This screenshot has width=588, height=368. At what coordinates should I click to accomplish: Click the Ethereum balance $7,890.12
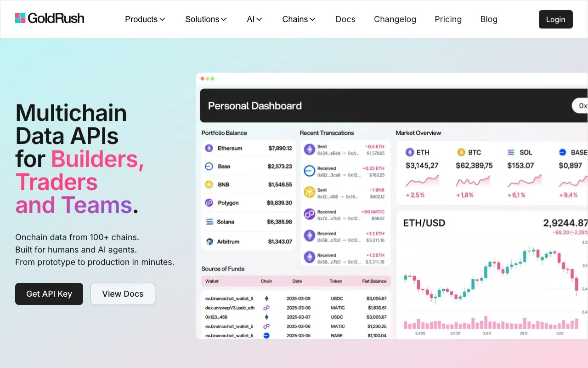(x=280, y=148)
